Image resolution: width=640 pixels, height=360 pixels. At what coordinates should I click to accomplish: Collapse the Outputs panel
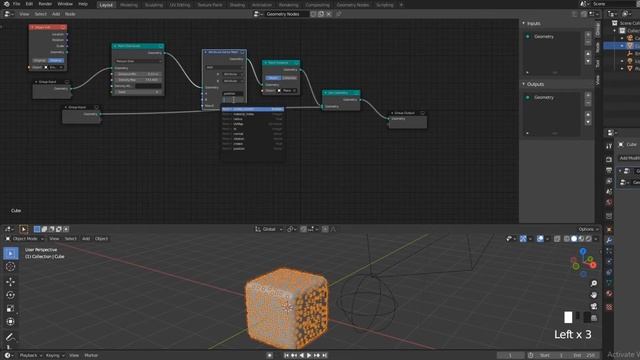pyautogui.click(x=524, y=84)
